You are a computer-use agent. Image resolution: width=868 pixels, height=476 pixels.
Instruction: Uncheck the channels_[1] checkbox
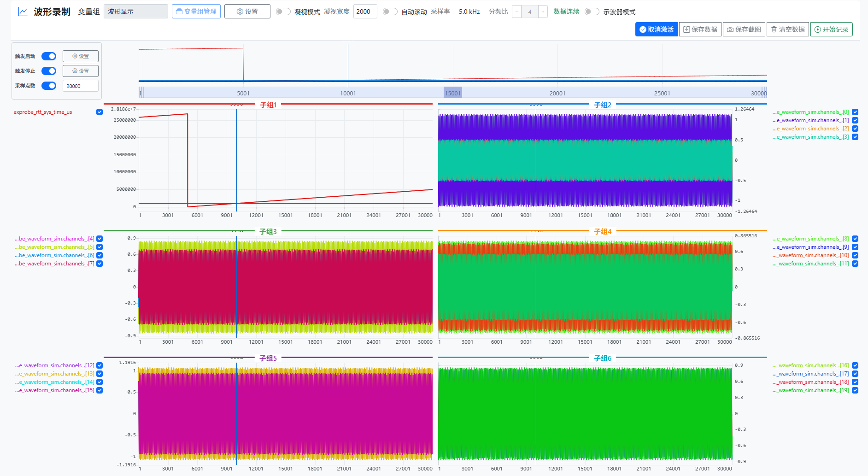pos(855,120)
